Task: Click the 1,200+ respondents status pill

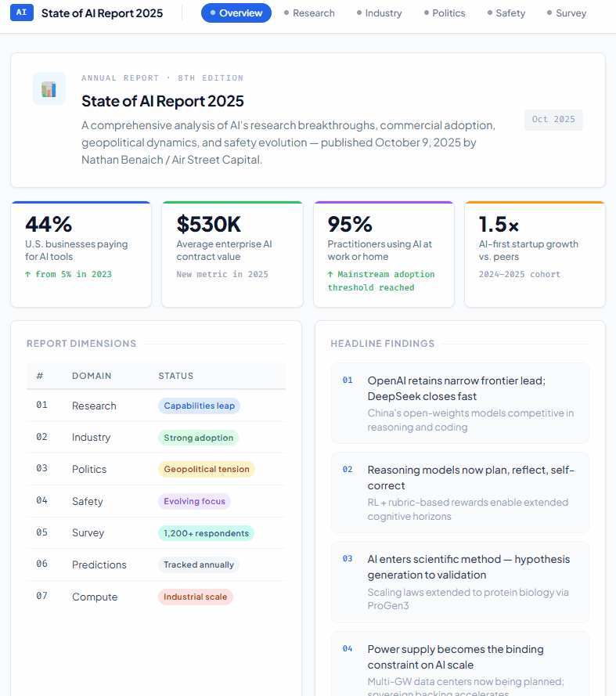Action: [207, 533]
